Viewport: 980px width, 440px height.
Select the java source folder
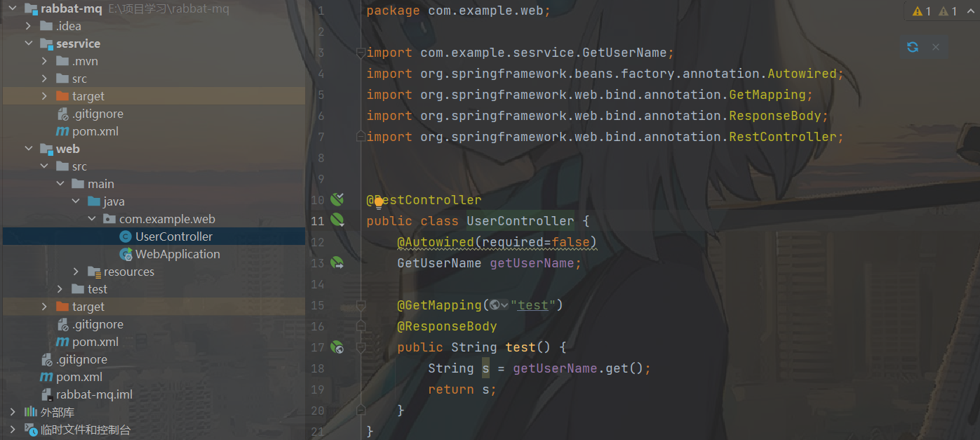(114, 201)
